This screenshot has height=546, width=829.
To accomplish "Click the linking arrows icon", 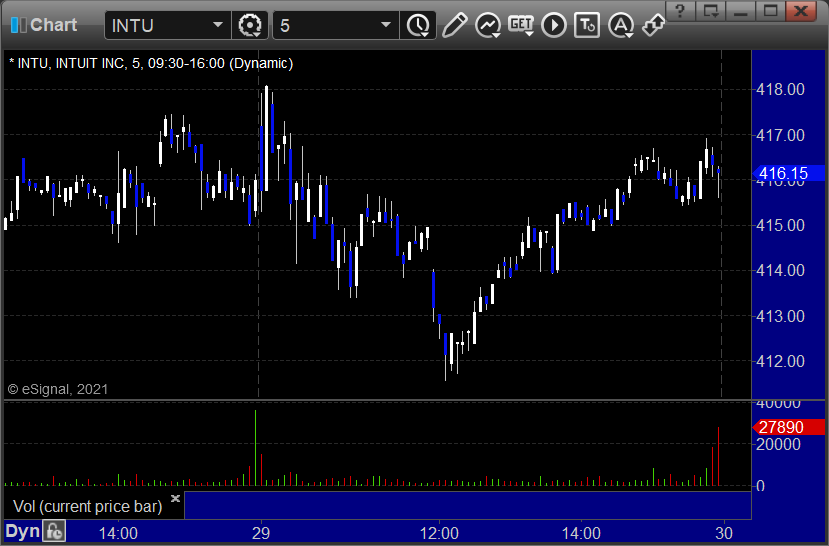I will 653,25.
